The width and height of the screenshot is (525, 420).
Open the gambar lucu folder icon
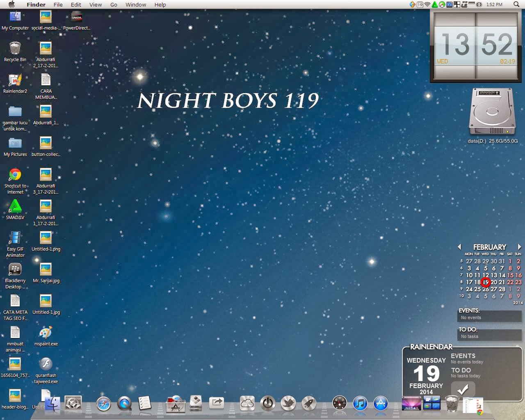coord(15,111)
